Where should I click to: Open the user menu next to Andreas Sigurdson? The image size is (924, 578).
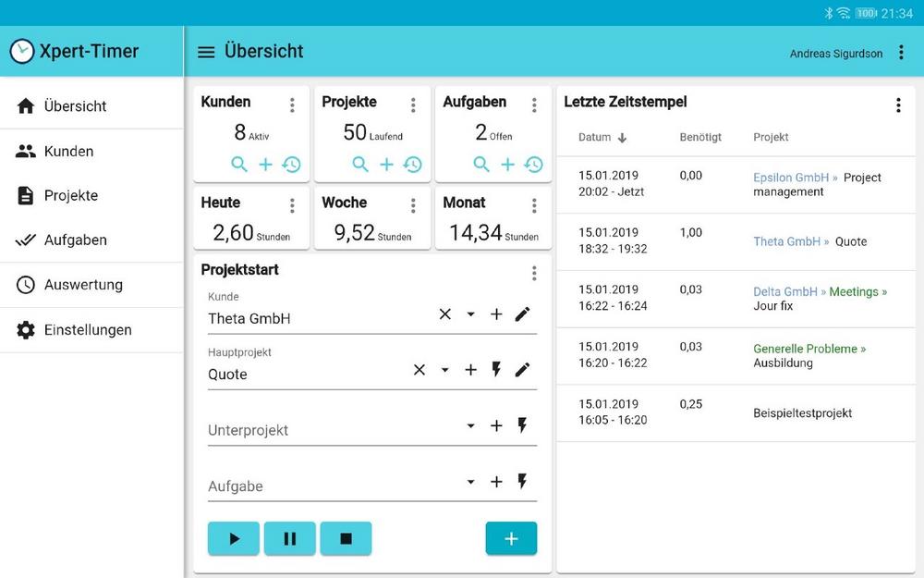[x=901, y=53]
